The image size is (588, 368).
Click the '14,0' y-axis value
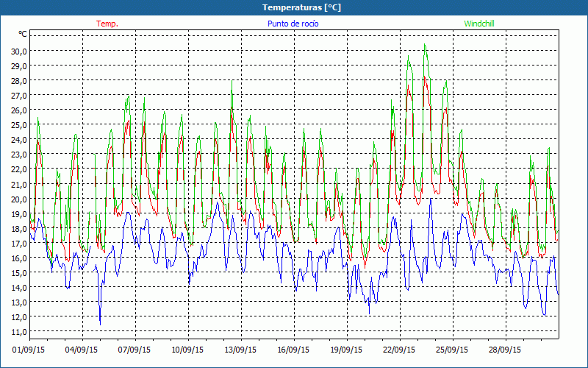[19, 288]
